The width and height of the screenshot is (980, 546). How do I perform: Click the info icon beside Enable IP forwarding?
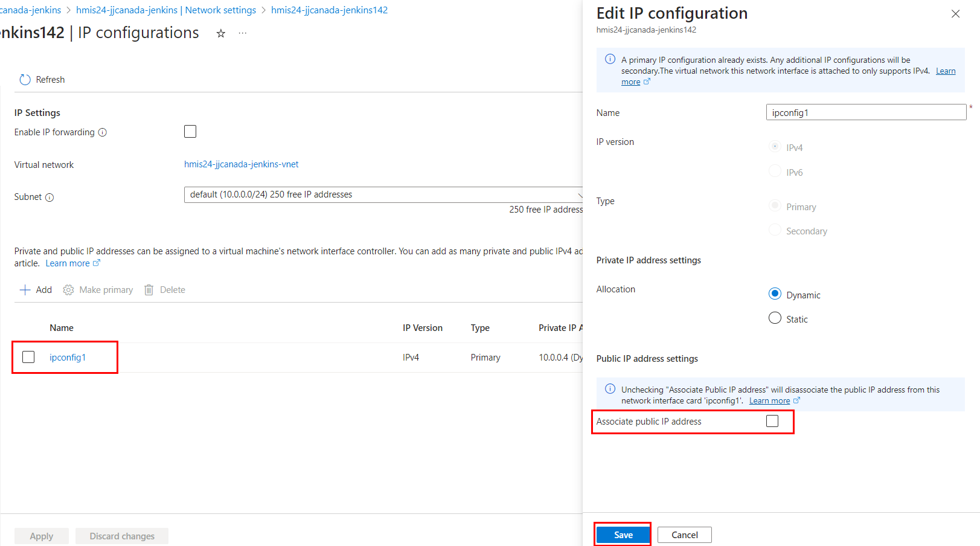click(x=103, y=132)
